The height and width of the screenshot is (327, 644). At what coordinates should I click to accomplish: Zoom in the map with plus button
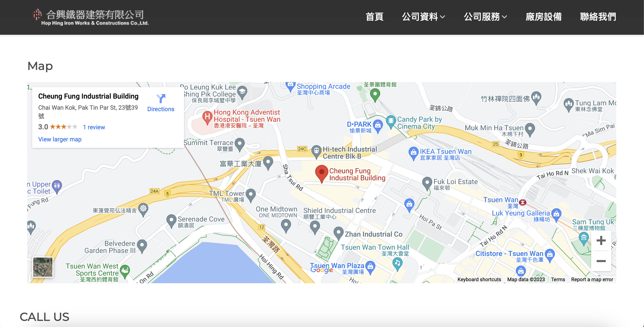pyautogui.click(x=601, y=241)
